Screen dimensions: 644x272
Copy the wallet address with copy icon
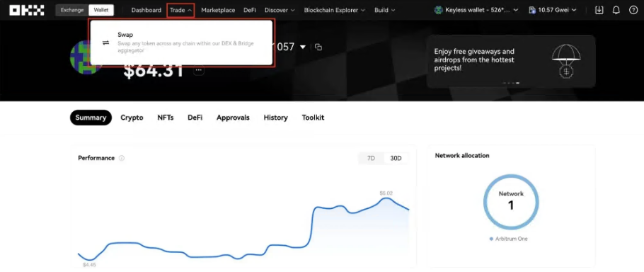tap(318, 47)
